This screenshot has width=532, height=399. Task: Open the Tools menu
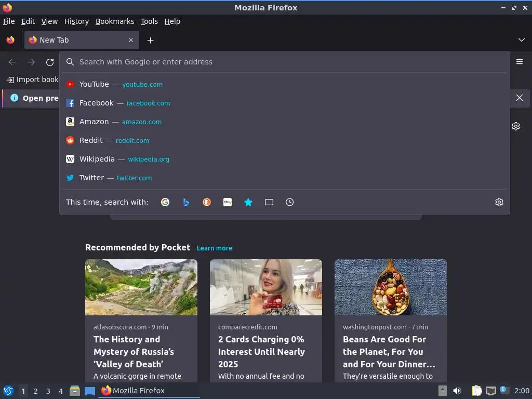pyautogui.click(x=149, y=21)
